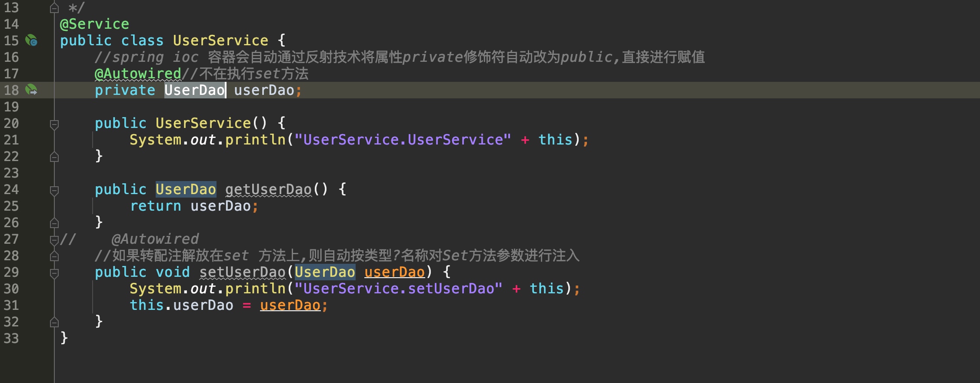Click the comment-end fold marker on line 13
The image size is (980, 383).
(x=54, y=8)
